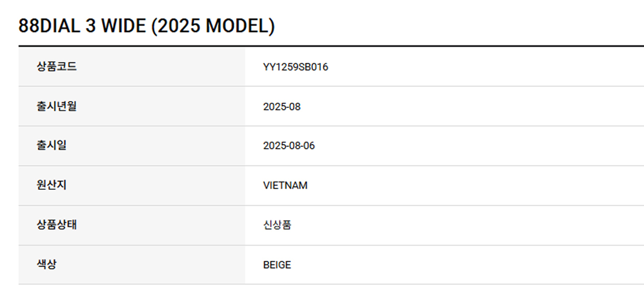Click the 출시년월 label
This screenshot has height=294, width=644.
[x=57, y=106]
